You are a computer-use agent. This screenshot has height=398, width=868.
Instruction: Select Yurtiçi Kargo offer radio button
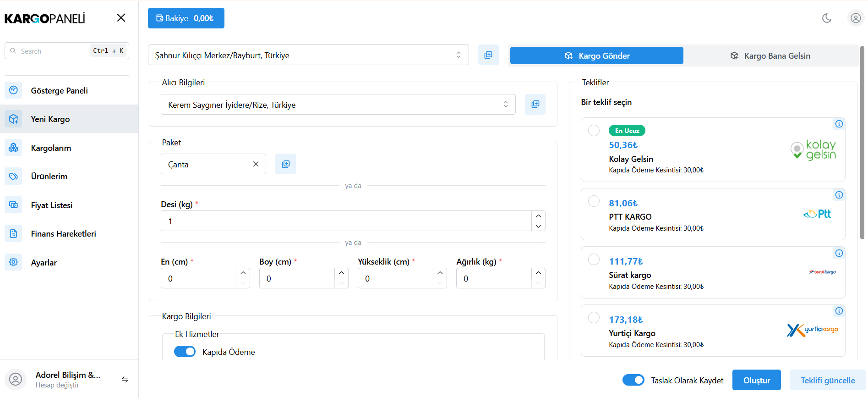594,317
